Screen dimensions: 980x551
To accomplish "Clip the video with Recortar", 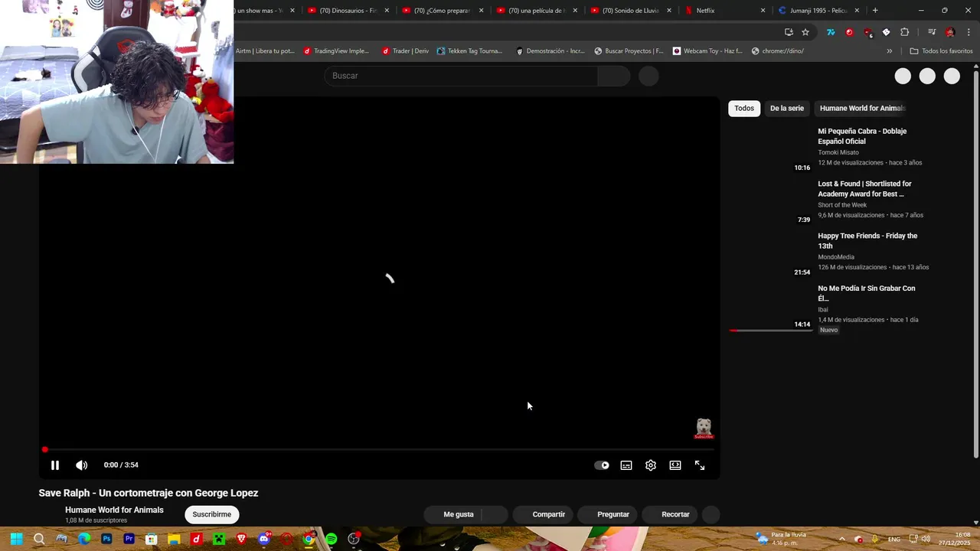I will pyautogui.click(x=669, y=514).
